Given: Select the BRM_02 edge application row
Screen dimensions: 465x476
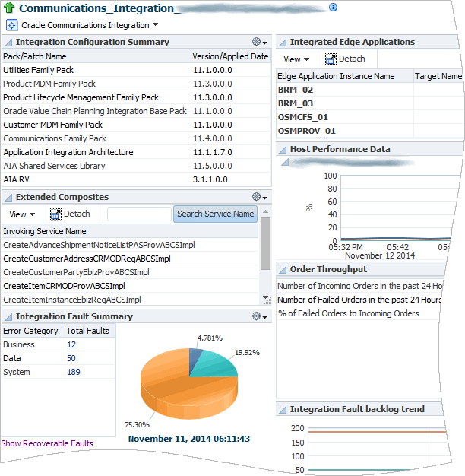Looking at the screenshot, I should pyautogui.click(x=370, y=90).
